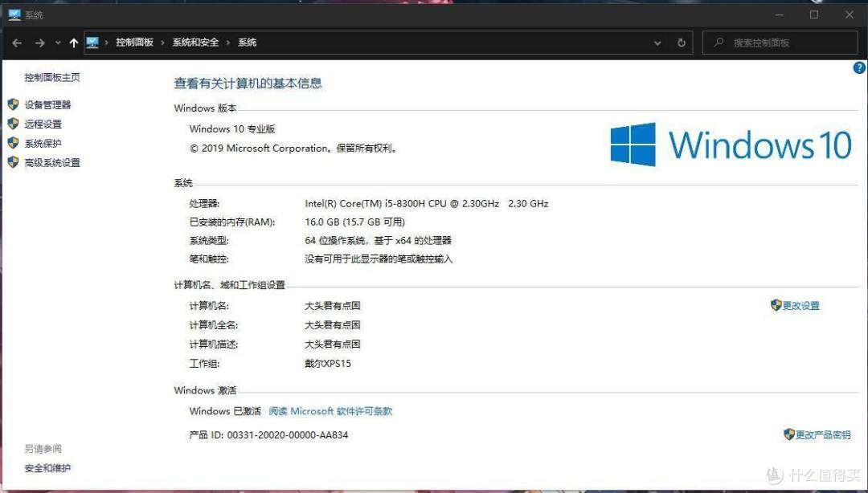Click shield icon beside 设备管理器

14,104
